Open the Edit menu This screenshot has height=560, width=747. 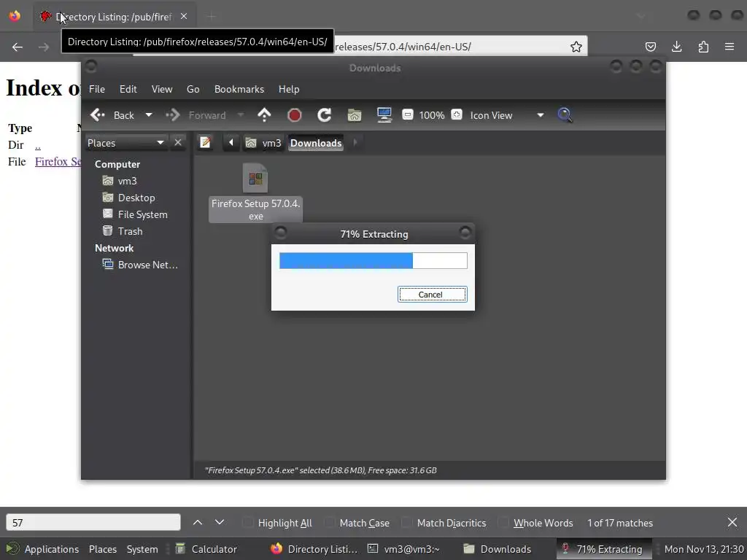(128, 89)
